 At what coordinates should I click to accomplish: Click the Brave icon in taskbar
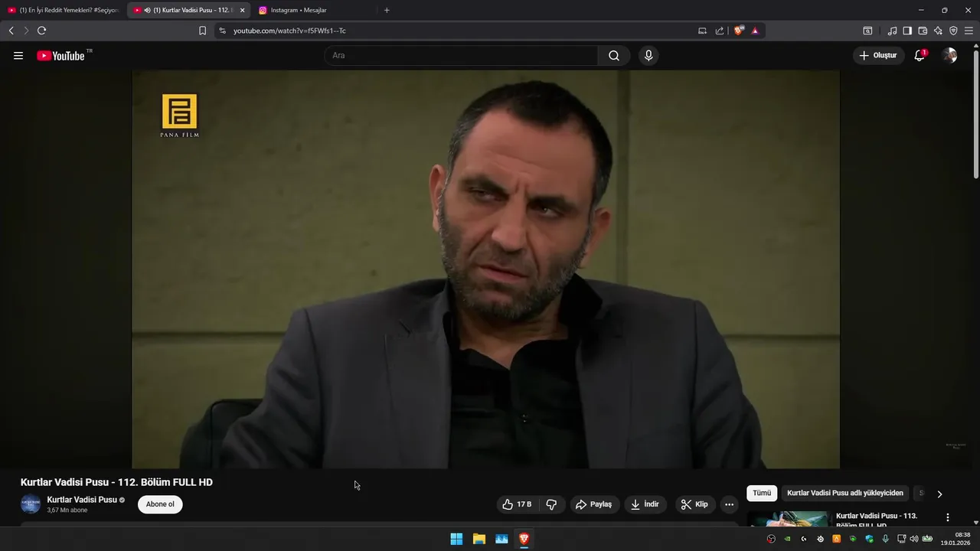524,539
